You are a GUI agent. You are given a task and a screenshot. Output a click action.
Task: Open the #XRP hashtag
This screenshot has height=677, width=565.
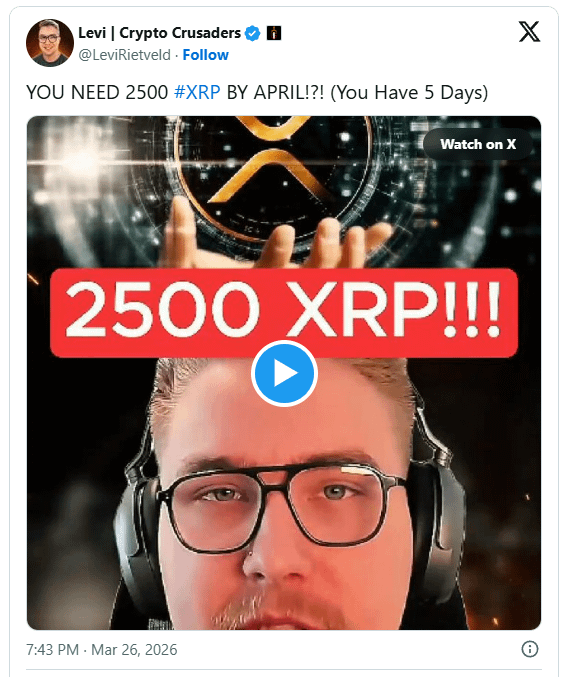197,92
